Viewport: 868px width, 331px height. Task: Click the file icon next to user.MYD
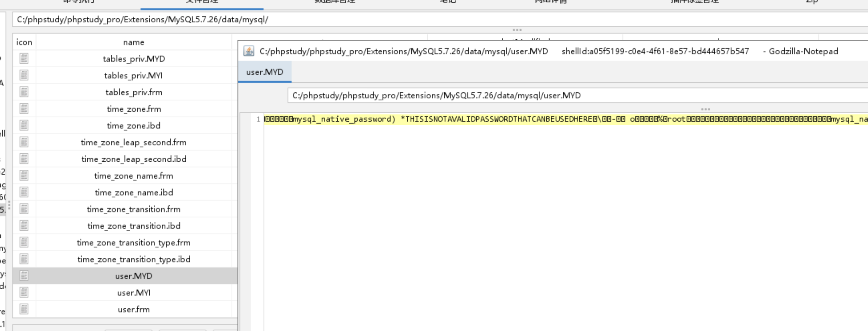coord(24,276)
